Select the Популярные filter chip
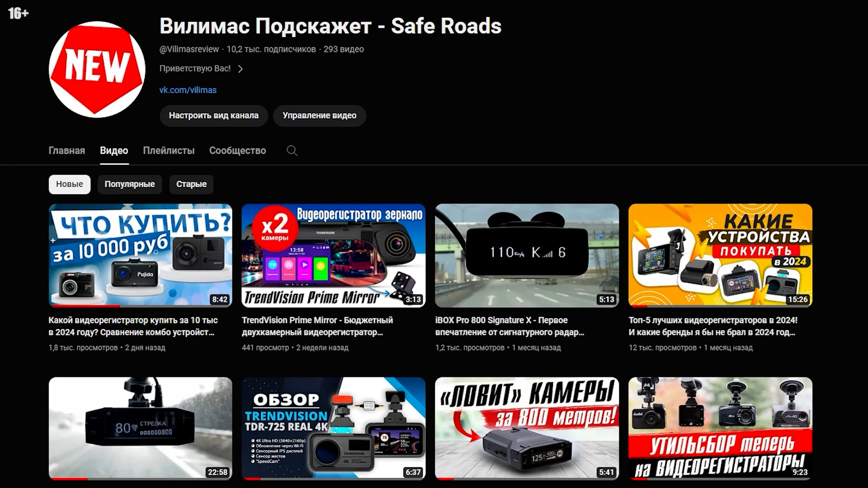 (130, 184)
